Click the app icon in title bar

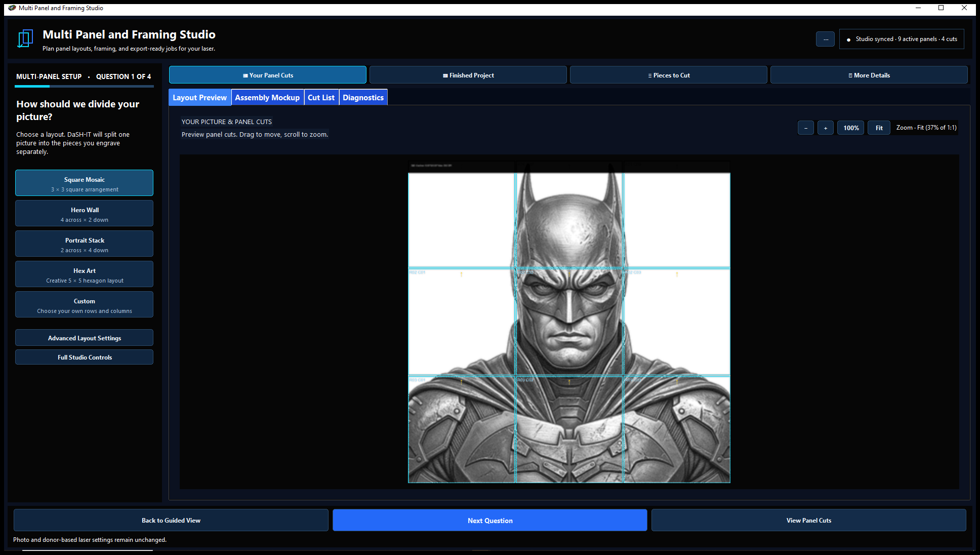tap(12, 8)
